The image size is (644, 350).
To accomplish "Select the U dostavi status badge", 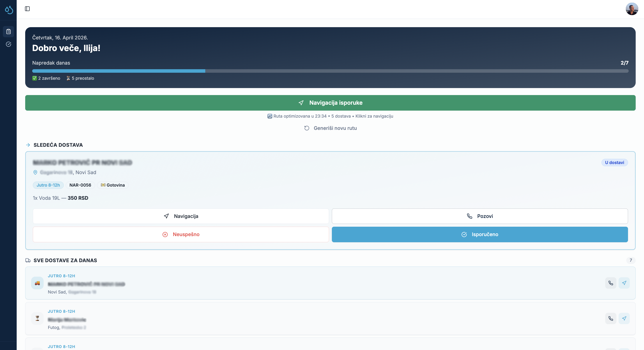I will click(x=614, y=162).
